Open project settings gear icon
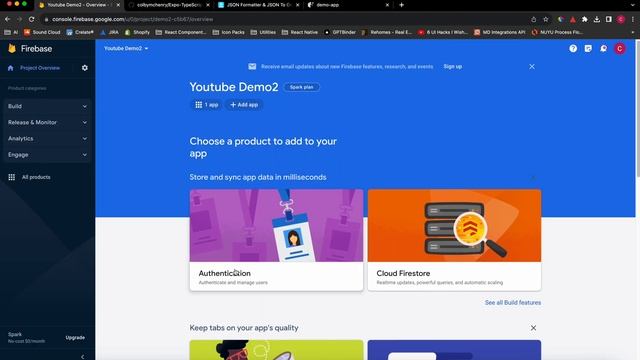 (x=84, y=68)
